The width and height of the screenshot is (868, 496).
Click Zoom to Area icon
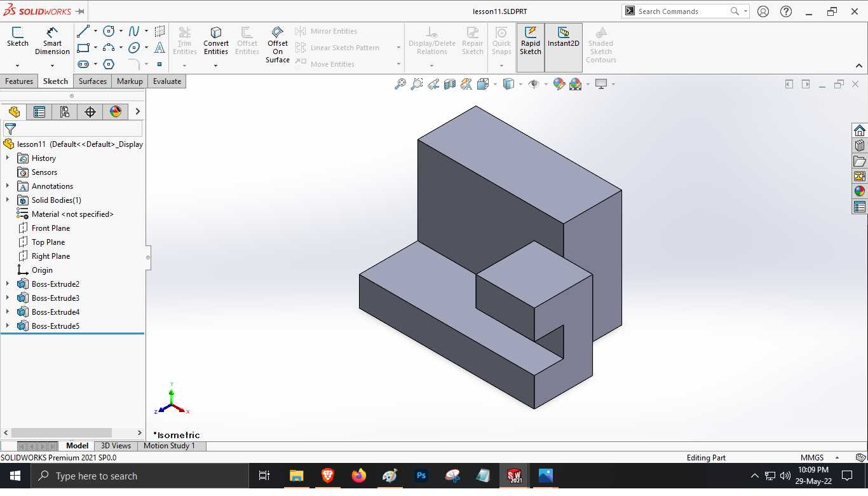(x=417, y=84)
